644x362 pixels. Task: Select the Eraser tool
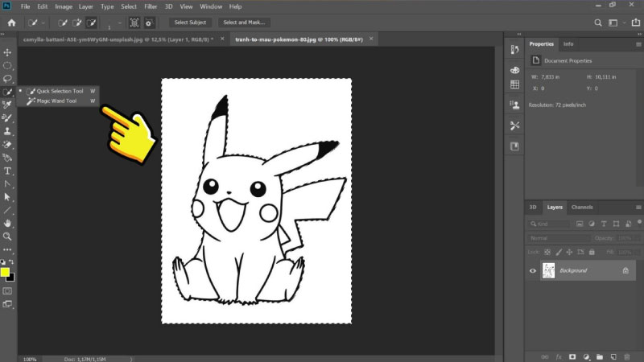click(x=7, y=145)
